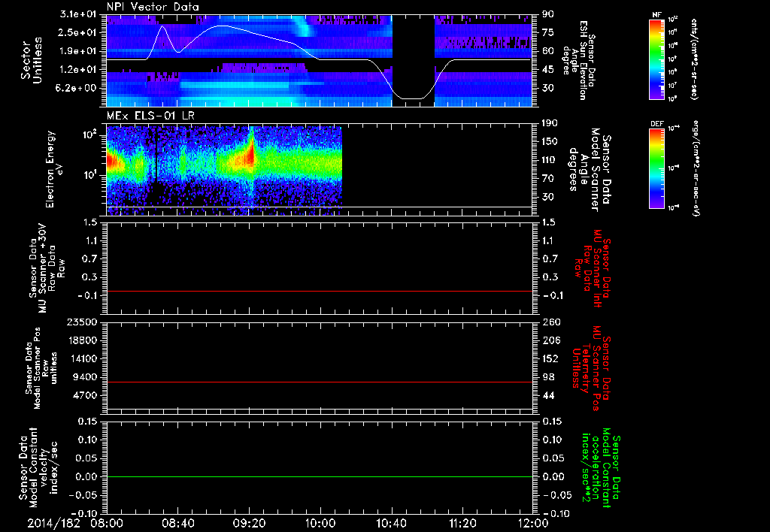The image size is (770, 532).
Task: Click the 14100 scanner position tick label
Action: [81, 358]
